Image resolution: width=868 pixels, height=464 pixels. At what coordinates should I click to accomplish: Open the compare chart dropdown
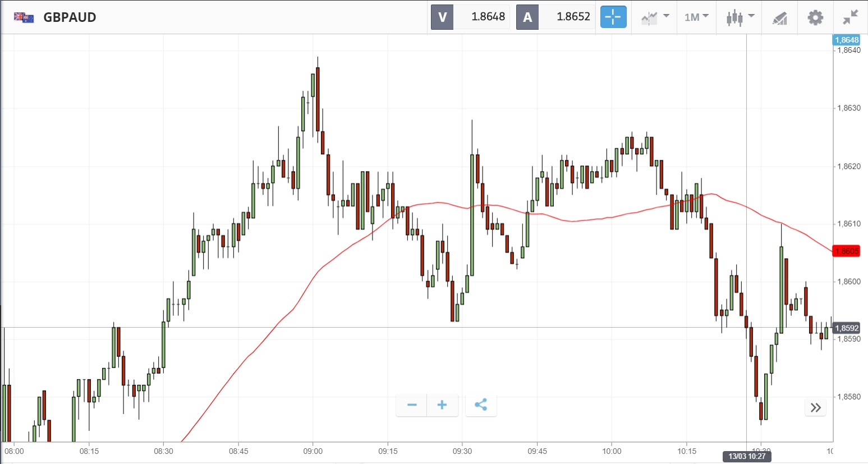tap(655, 17)
